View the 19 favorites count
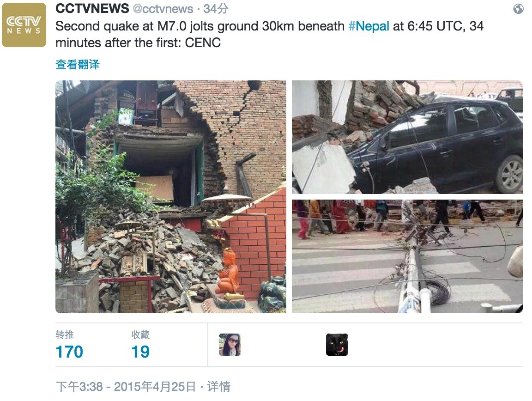The height and width of the screenshot is (401, 532). coord(140,352)
